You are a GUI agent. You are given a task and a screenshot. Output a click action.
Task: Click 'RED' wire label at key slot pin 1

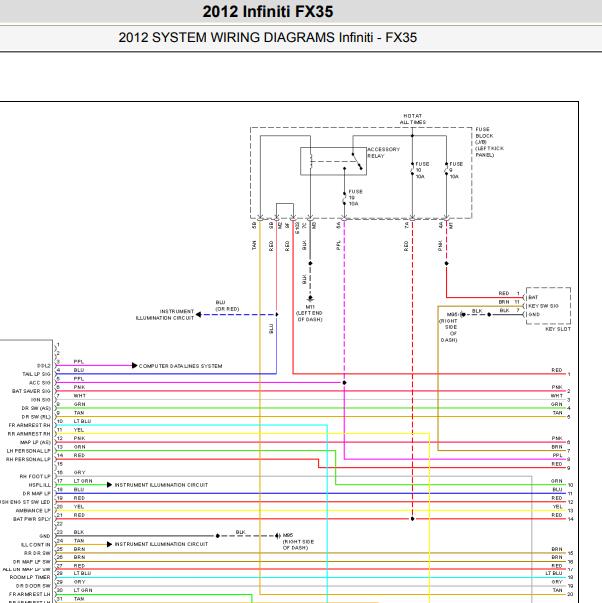coord(504,293)
